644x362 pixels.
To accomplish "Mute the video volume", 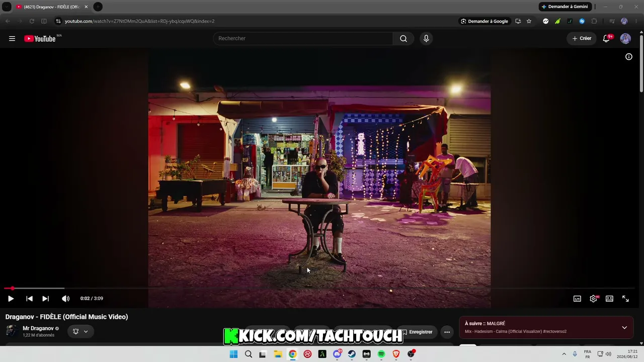I will point(65,299).
